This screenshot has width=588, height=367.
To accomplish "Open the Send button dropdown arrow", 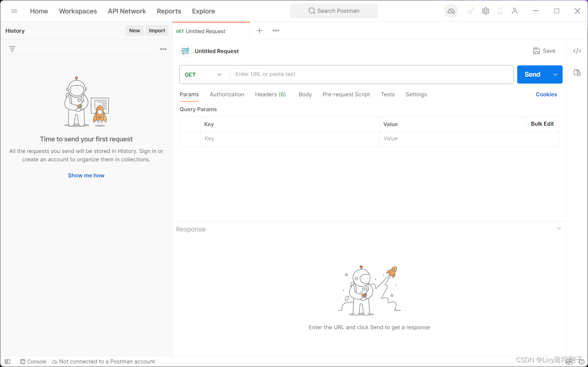I will [x=555, y=74].
